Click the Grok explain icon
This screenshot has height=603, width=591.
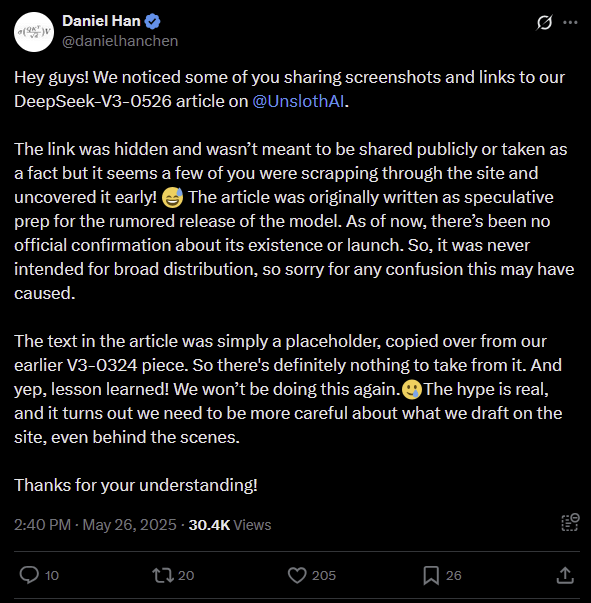pyautogui.click(x=544, y=22)
